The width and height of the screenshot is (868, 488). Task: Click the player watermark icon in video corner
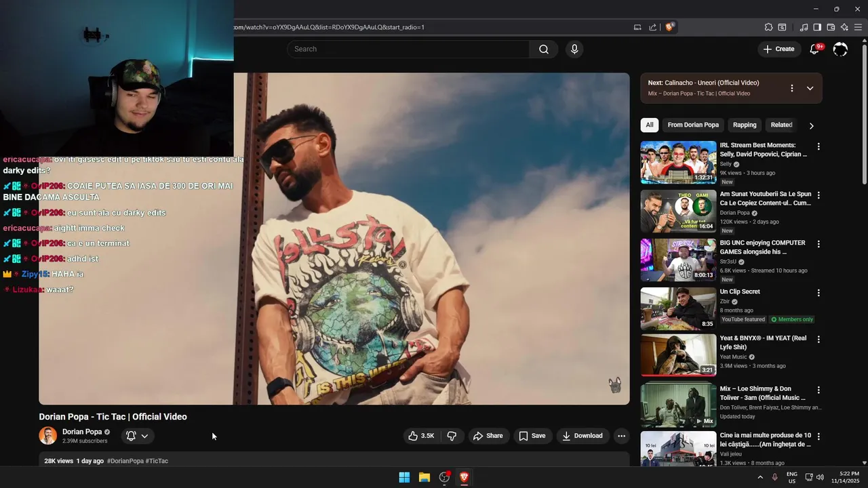tap(614, 386)
